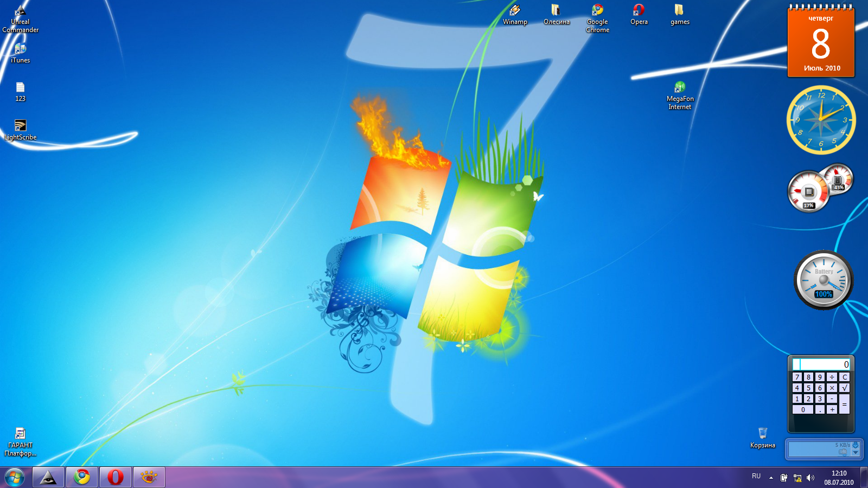Click the calendar gadget showing 8 Июль
The width and height of the screenshot is (868, 488).
821,42
